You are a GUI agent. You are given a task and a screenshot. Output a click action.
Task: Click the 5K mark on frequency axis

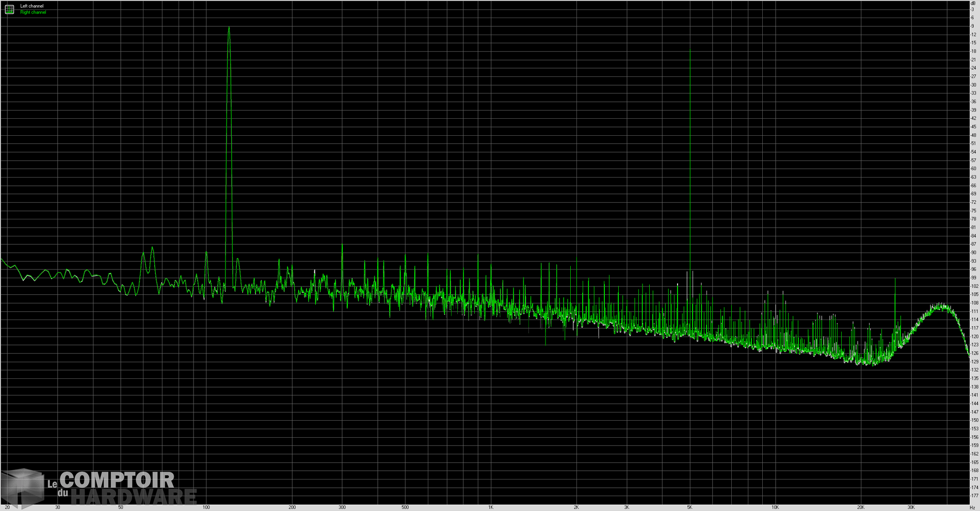coord(689,507)
